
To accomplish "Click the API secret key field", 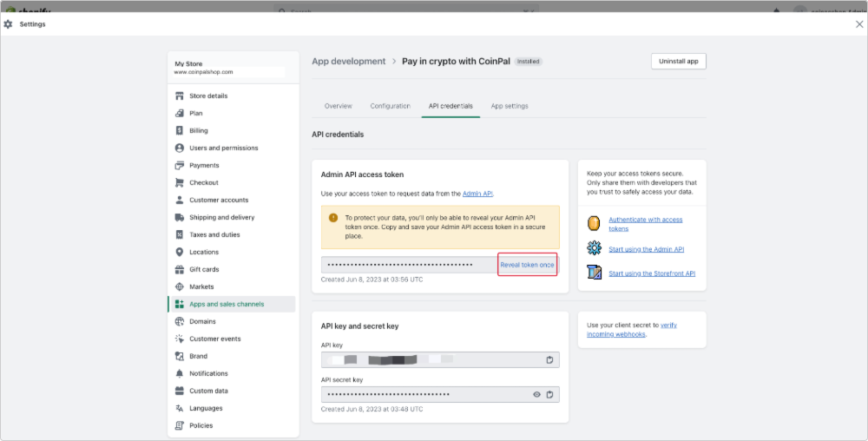I will (440, 394).
